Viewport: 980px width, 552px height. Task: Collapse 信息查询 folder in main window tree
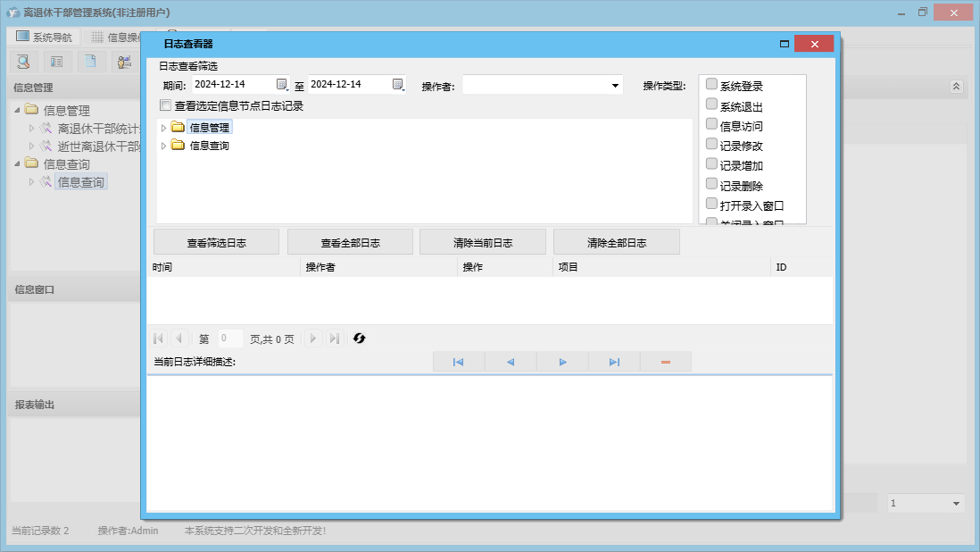click(17, 163)
